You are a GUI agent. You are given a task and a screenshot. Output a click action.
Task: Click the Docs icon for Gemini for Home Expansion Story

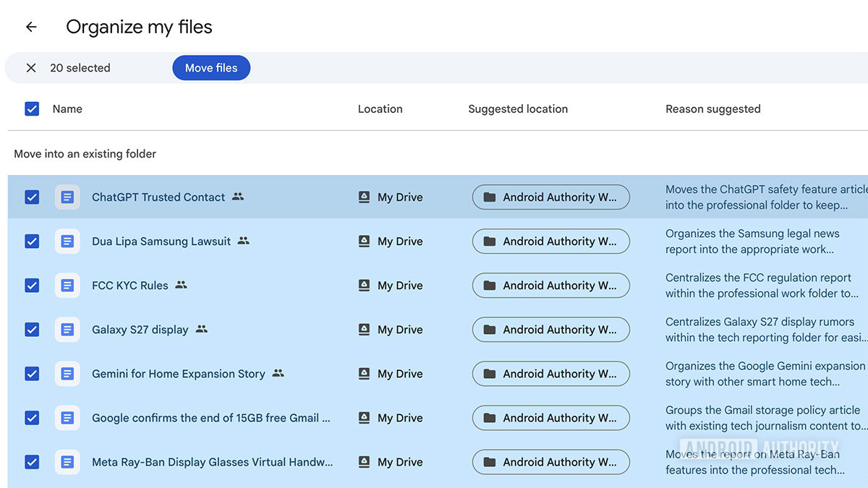click(67, 374)
